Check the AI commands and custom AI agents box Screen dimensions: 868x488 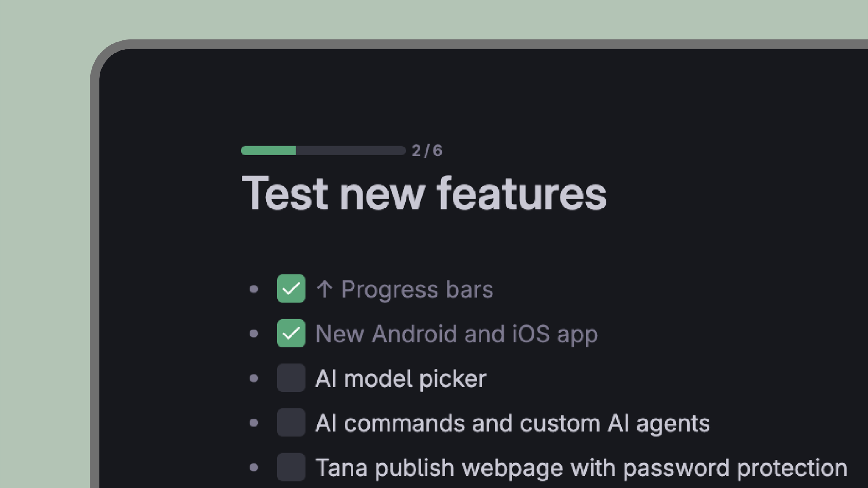click(x=291, y=423)
